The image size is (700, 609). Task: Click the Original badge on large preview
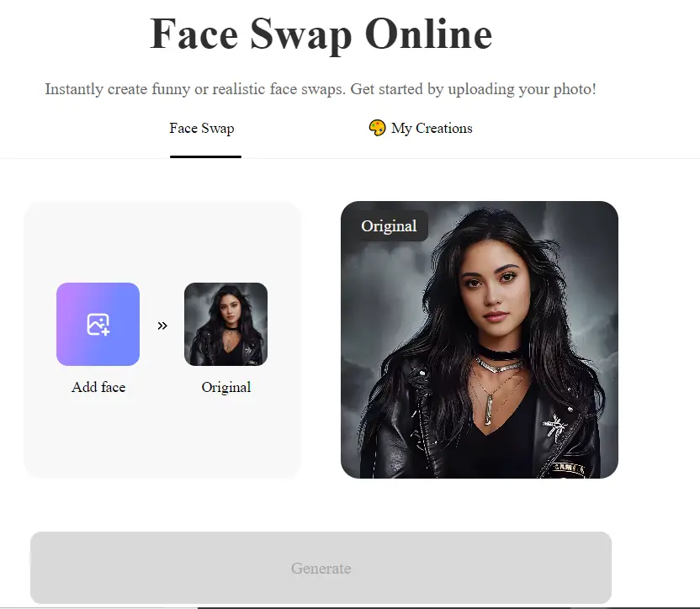tap(389, 226)
